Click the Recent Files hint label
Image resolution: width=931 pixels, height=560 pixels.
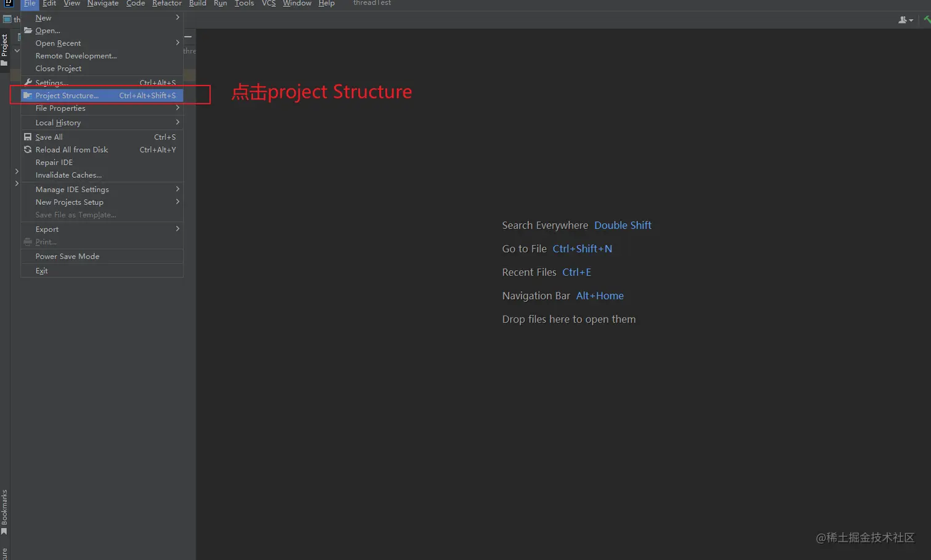[530, 272]
